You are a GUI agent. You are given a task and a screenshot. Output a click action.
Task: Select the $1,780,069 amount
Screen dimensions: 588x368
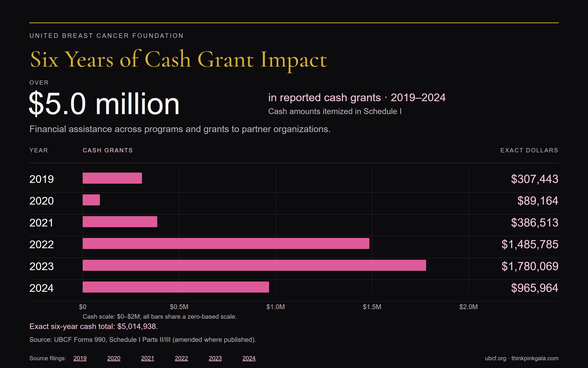[x=530, y=266]
